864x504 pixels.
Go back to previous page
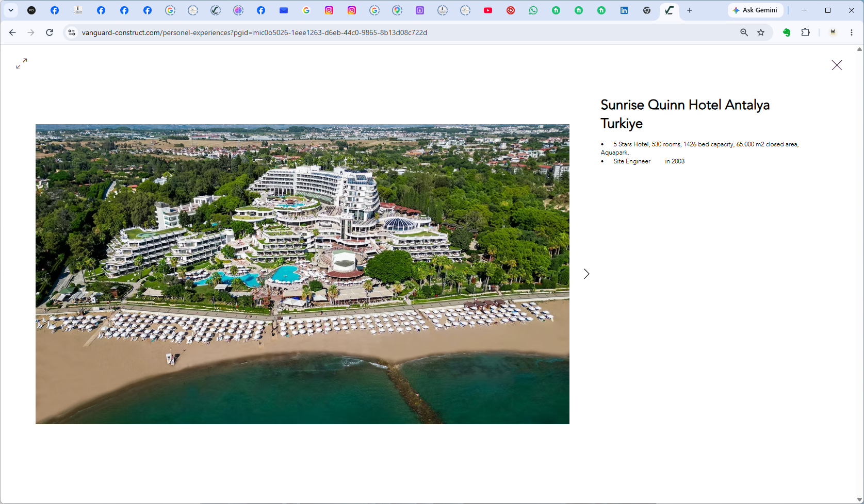pyautogui.click(x=12, y=32)
